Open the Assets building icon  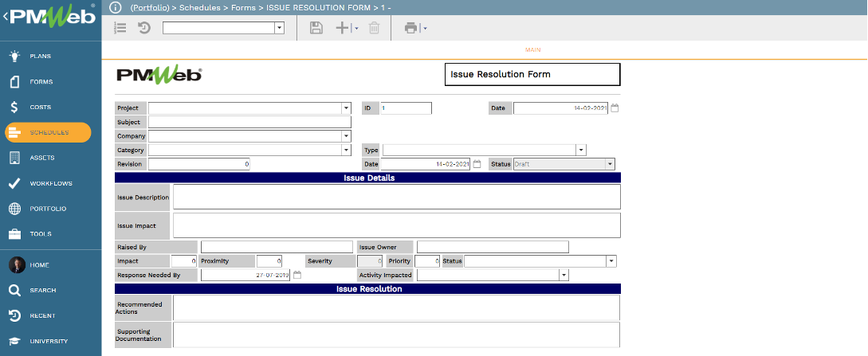[15, 158]
